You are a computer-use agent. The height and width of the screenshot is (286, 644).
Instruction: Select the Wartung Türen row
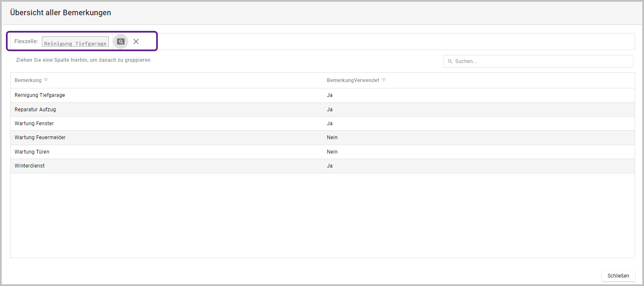[32, 152]
